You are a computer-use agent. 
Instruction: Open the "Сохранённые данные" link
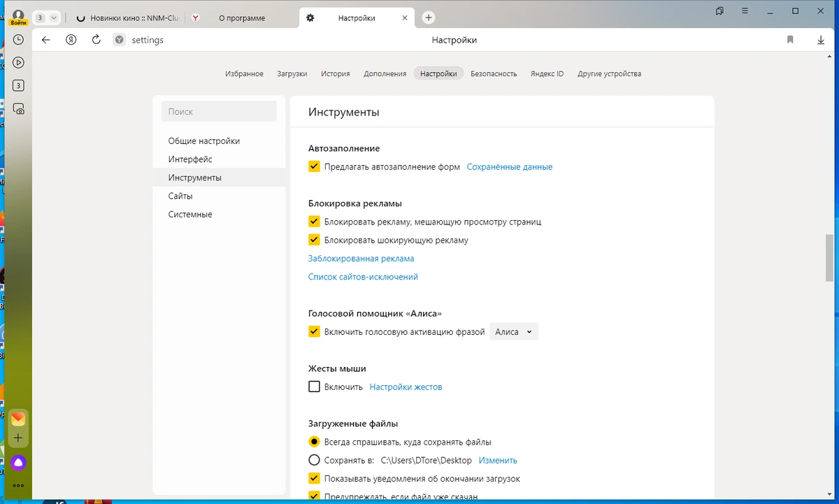click(510, 167)
